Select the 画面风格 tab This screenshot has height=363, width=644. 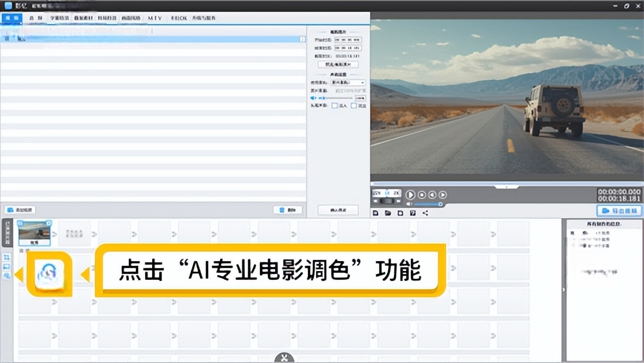tap(131, 18)
